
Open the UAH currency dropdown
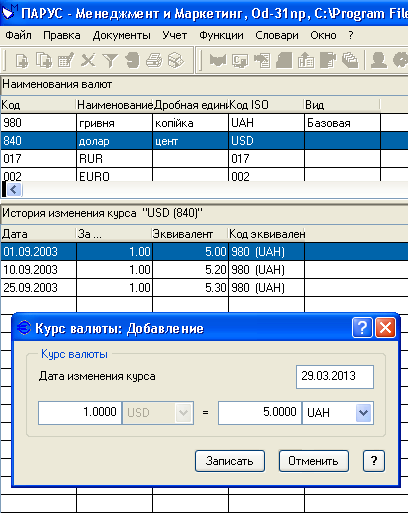coord(363,413)
